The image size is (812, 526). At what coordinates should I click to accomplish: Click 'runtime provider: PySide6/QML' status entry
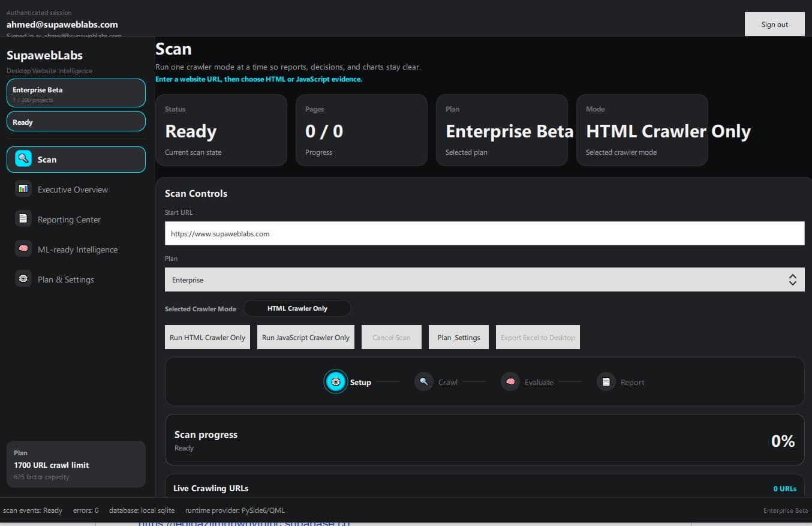point(235,510)
